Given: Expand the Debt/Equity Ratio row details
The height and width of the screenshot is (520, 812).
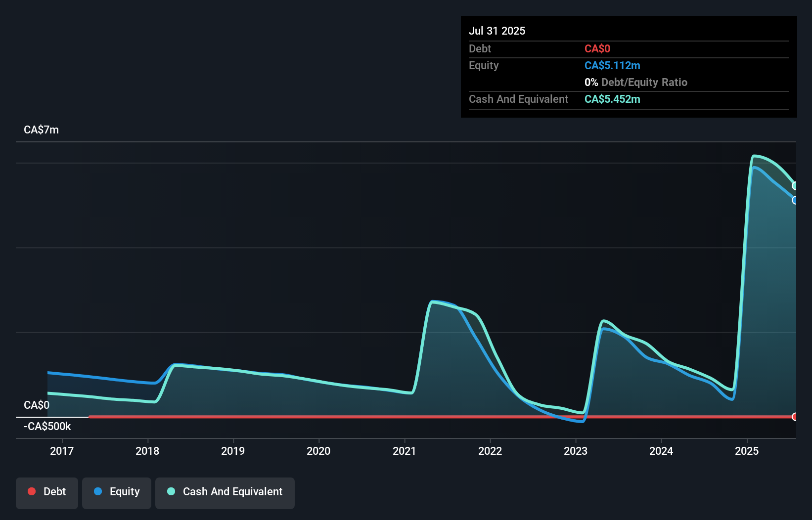Looking at the screenshot, I should pyautogui.click(x=636, y=82).
